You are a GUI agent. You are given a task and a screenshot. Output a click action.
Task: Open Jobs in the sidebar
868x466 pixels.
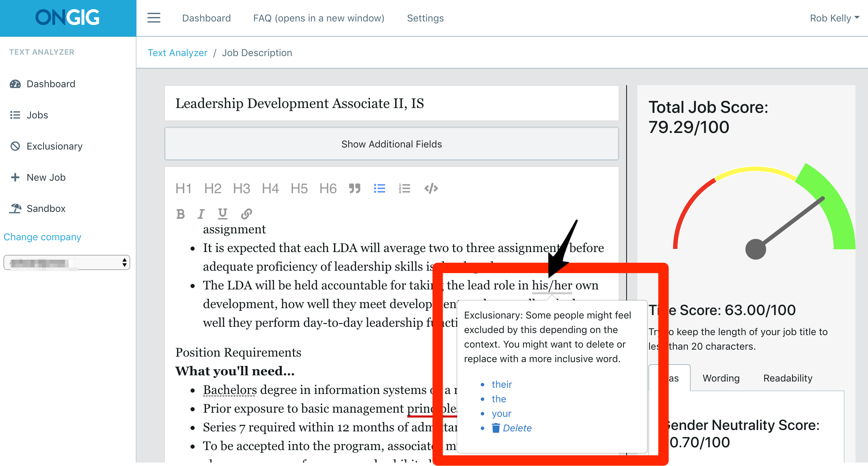coord(37,115)
